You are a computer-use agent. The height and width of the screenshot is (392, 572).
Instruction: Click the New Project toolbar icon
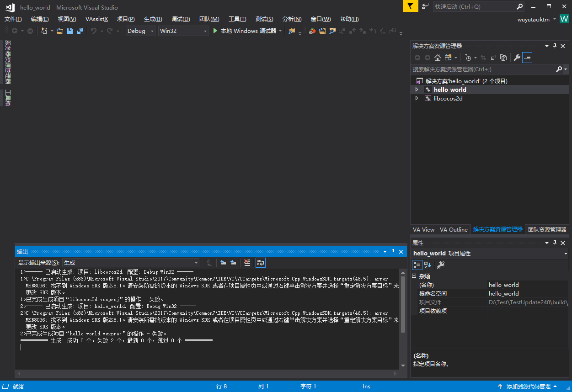44,31
